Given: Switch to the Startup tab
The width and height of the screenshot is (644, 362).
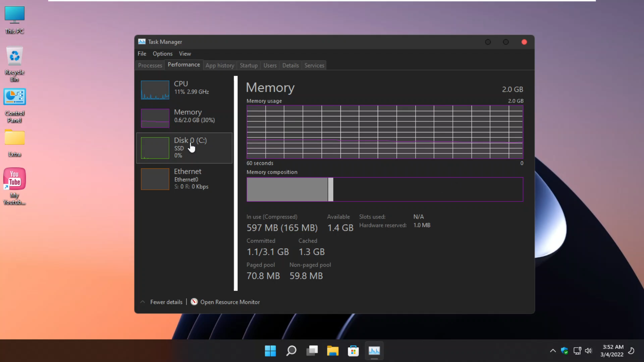Looking at the screenshot, I should coord(249,65).
